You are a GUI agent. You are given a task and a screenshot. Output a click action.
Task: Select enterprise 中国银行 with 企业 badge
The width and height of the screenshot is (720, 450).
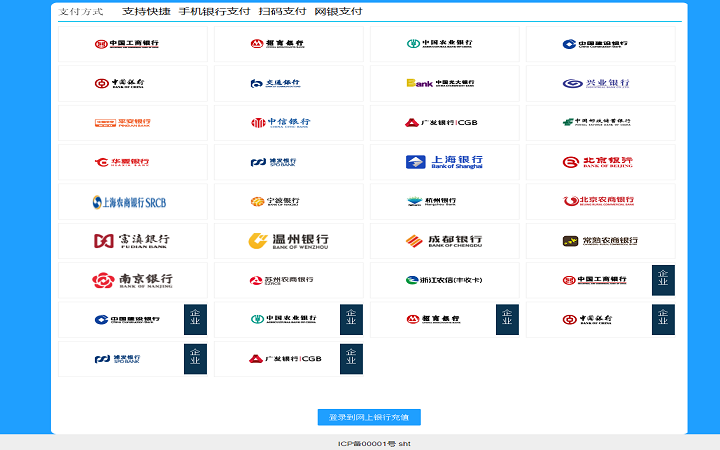(x=601, y=320)
